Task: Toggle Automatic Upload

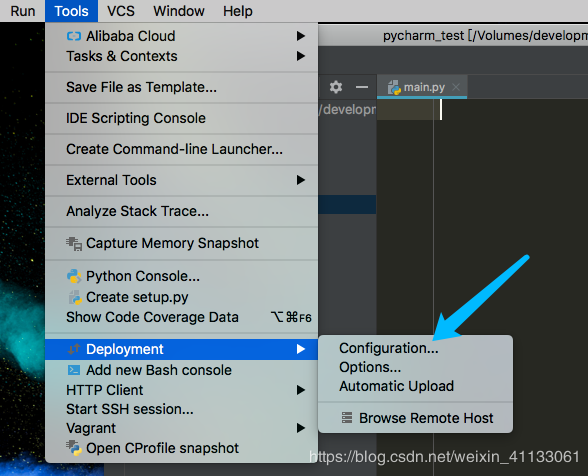Action: click(x=396, y=386)
